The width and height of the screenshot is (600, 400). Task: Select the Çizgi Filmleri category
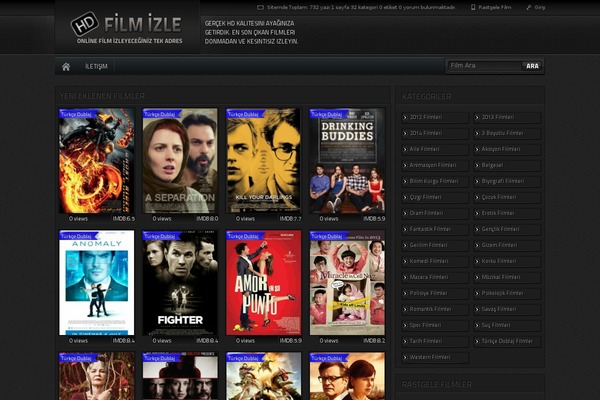(x=435, y=197)
